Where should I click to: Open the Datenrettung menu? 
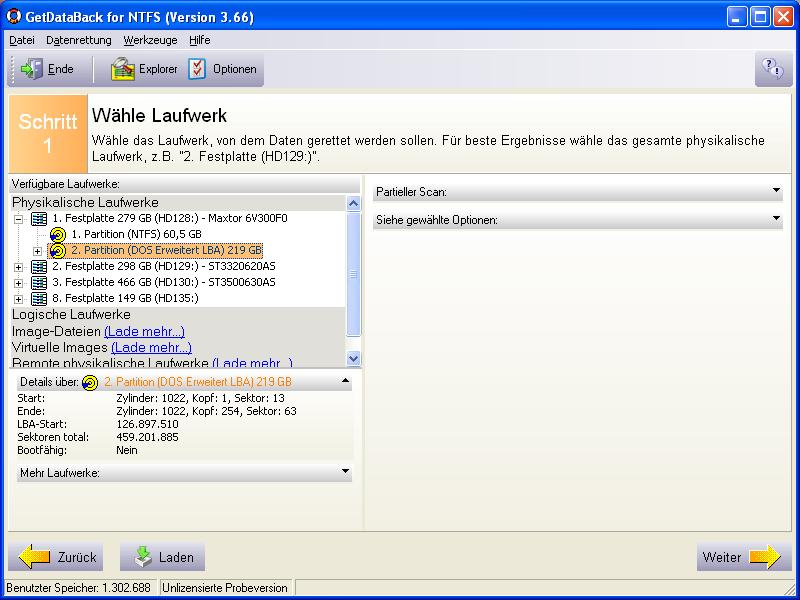click(x=79, y=40)
